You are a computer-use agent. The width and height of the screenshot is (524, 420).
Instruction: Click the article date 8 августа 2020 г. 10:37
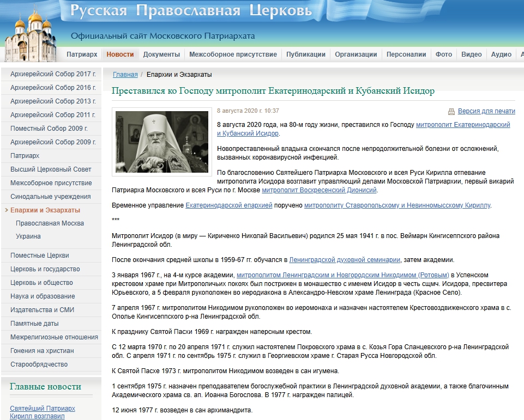point(248,111)
